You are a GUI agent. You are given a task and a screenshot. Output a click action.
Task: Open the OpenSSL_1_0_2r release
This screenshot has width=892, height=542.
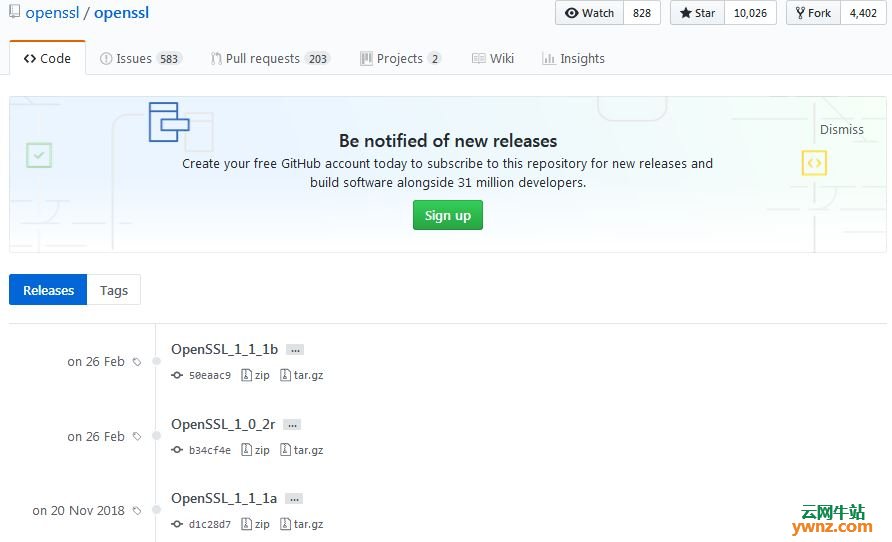[223, 424]
